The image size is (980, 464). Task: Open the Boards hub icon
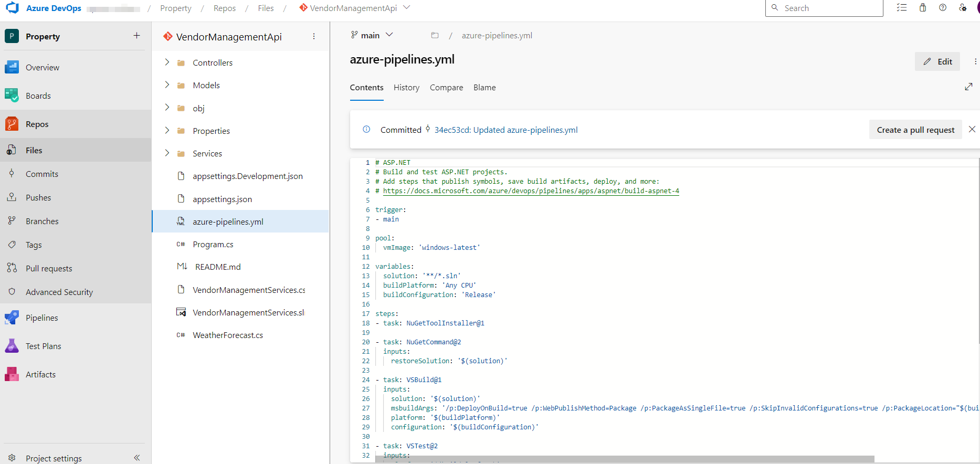[x=12, y=96]
